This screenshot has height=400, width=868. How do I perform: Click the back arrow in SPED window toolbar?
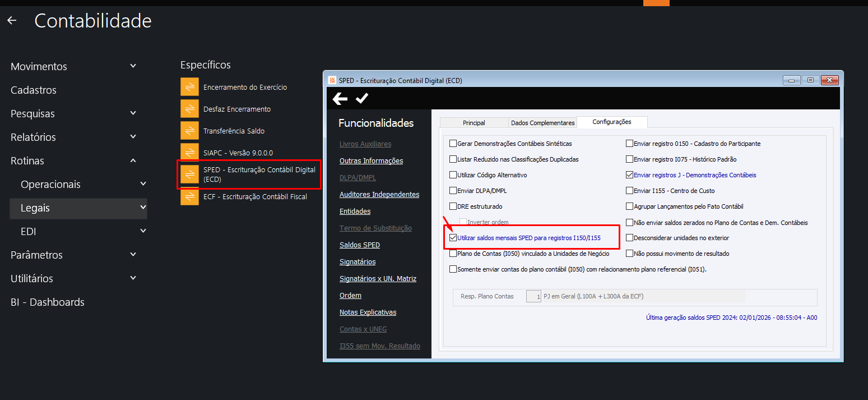click(x=340, y=99)
